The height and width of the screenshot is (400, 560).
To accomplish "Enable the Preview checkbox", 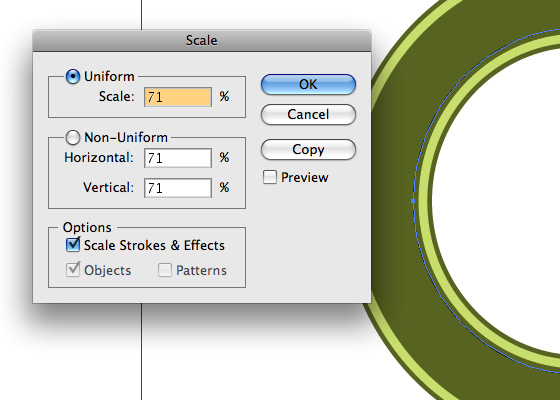I will 270,177.
